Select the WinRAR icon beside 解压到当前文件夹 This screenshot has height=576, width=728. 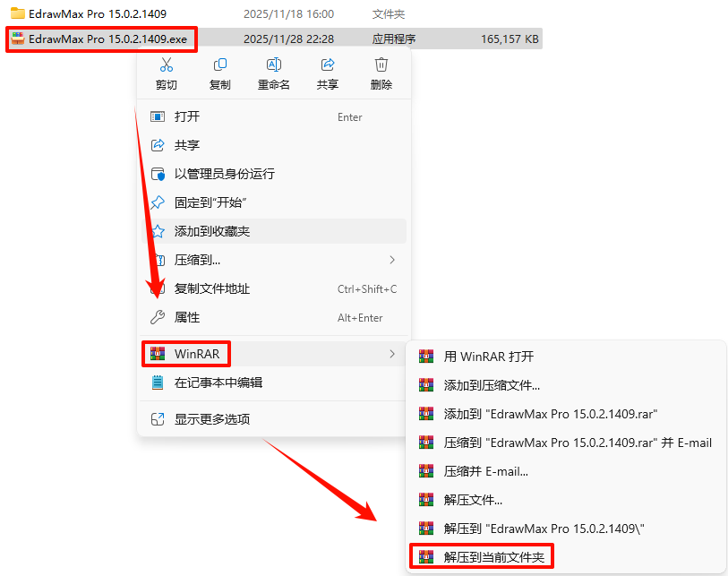(x=426, y=556)
